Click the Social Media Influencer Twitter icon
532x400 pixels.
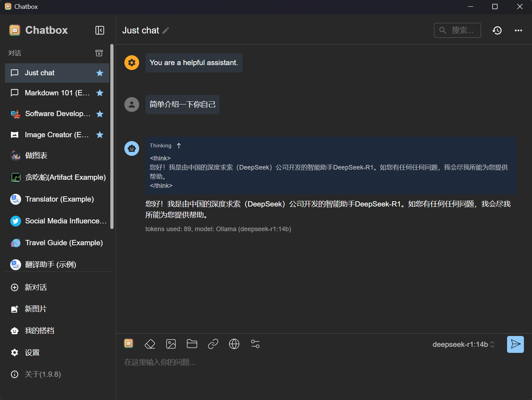click(15, 221)
